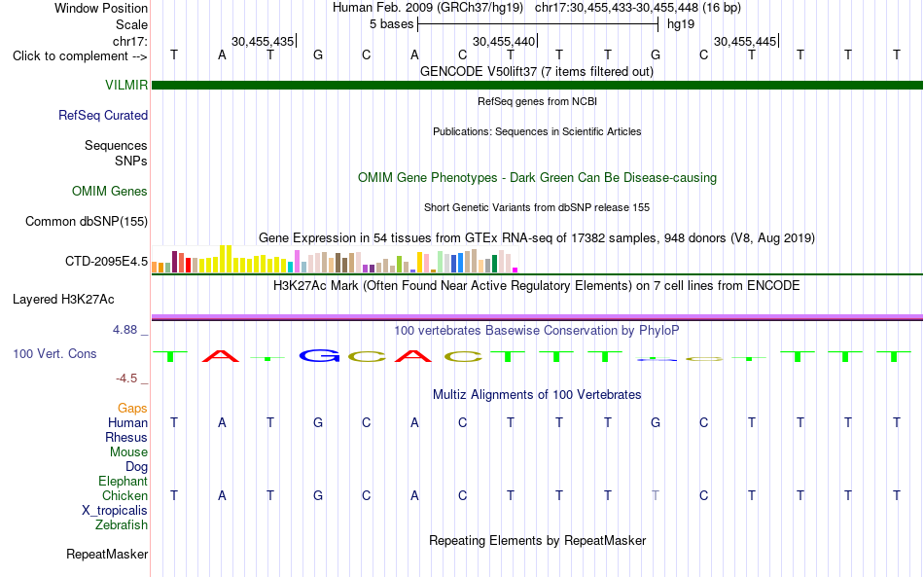Click the purple H3K27Ac signal bar
The image size is (924, 577).
click(x=537, y=317)
